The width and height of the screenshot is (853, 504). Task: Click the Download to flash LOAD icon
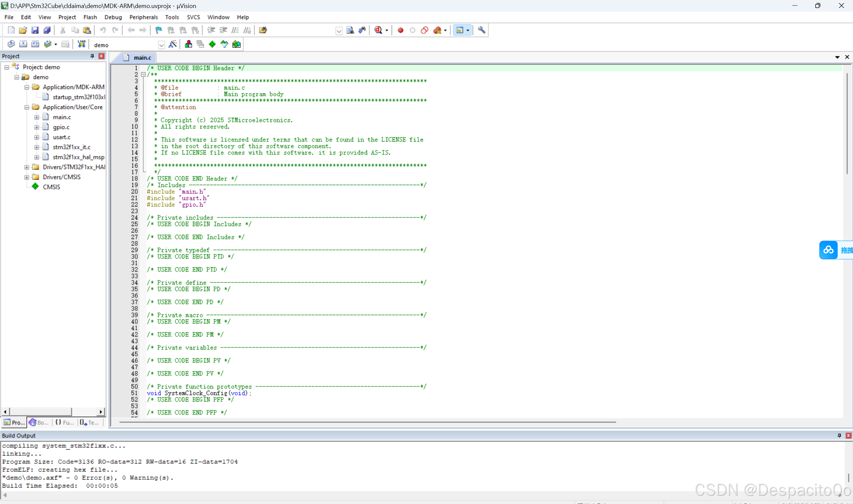[x=81, y=44]
